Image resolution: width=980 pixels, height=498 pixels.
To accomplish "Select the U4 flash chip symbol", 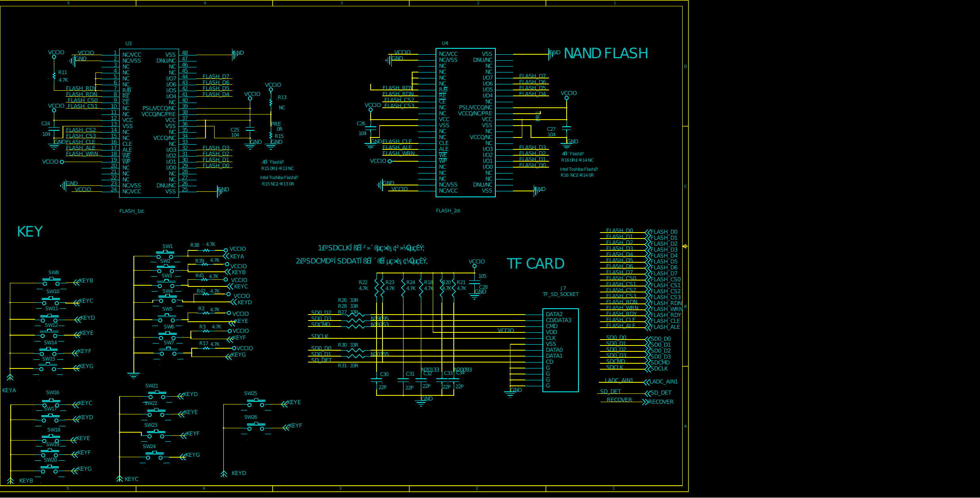I will [x=465, y=123].
